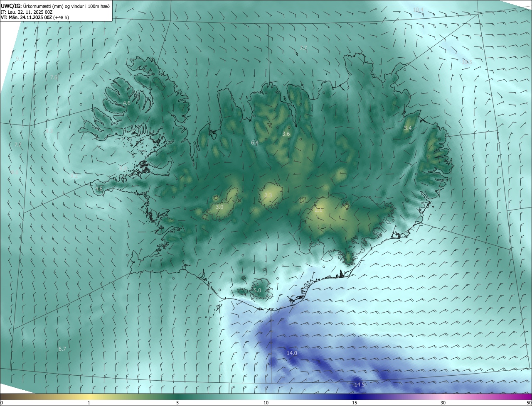Screen dimensions: 532x406
Task: Click the '5' tick label on the colour scale
Action: 177,403
